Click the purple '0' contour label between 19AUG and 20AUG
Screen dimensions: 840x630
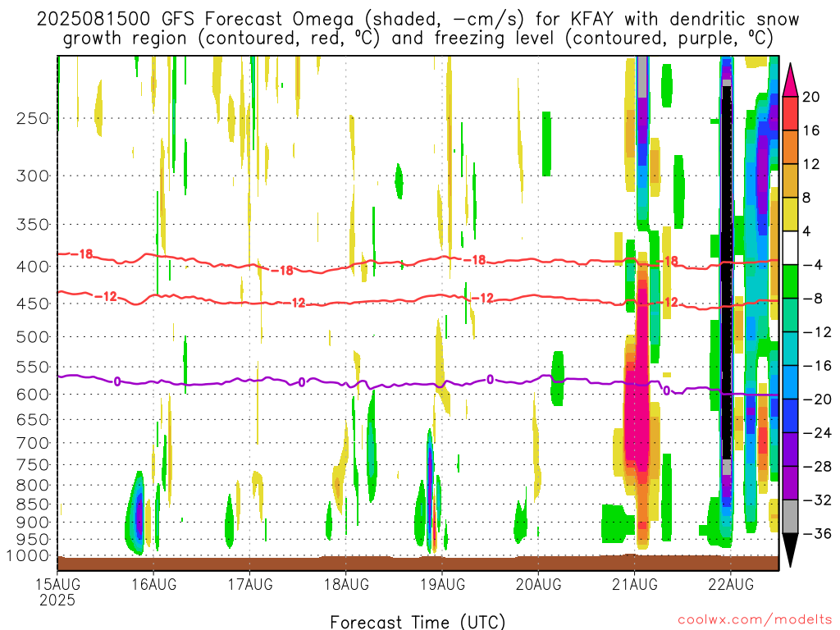click(491, 380)
